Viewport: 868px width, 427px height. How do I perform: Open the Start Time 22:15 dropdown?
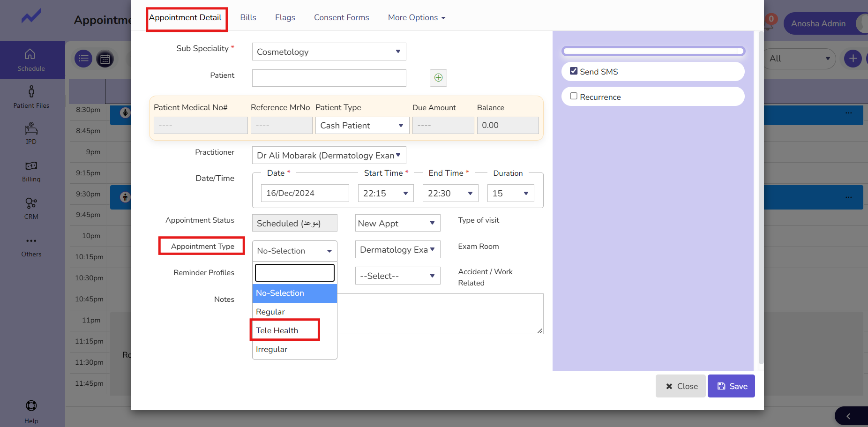click(385, 193)
